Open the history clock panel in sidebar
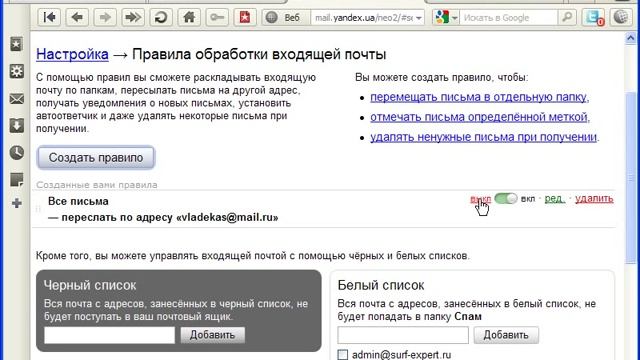This screenshot has width=640, height=360. tap(17, 153)
